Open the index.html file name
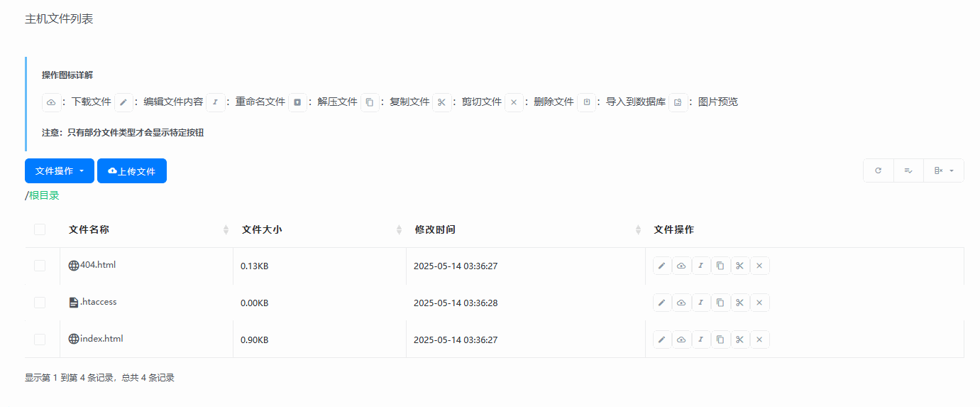980x407 pixels. coord(101,339)
